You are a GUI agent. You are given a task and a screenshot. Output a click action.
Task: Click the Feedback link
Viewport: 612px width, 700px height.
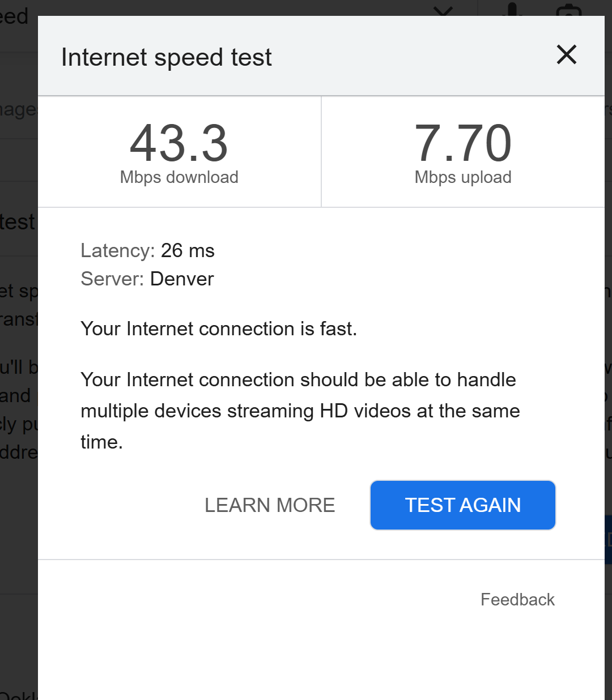517,599
